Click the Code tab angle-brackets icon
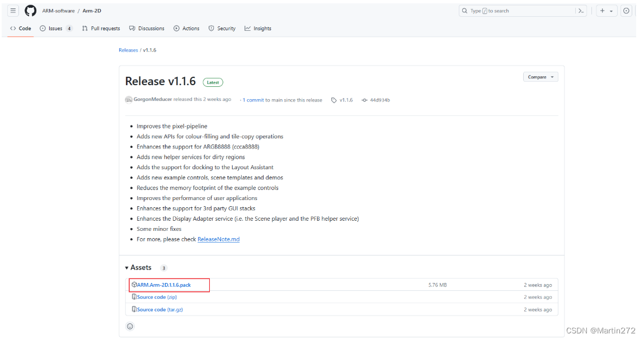644x339 pixels. pos(13,29)
